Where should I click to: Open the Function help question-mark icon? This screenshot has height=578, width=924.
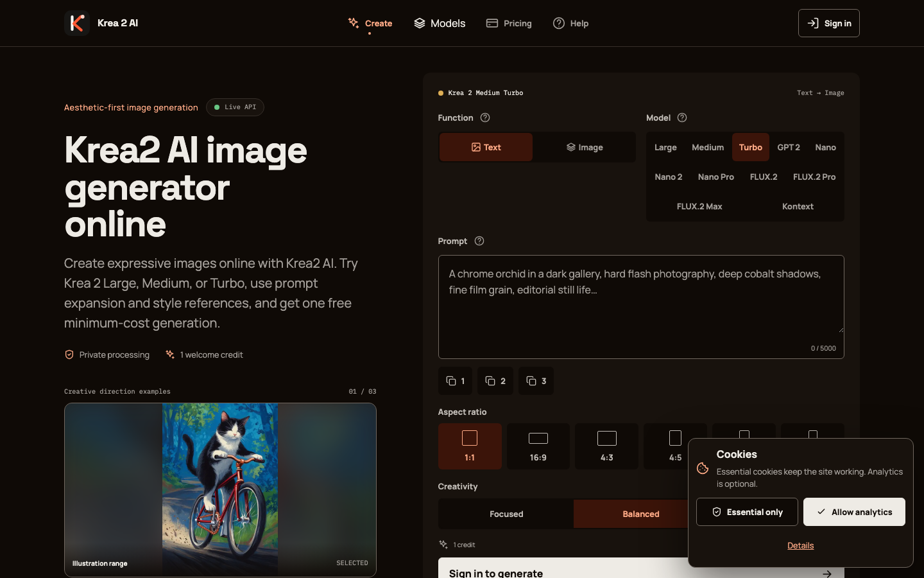coord(485,118)
